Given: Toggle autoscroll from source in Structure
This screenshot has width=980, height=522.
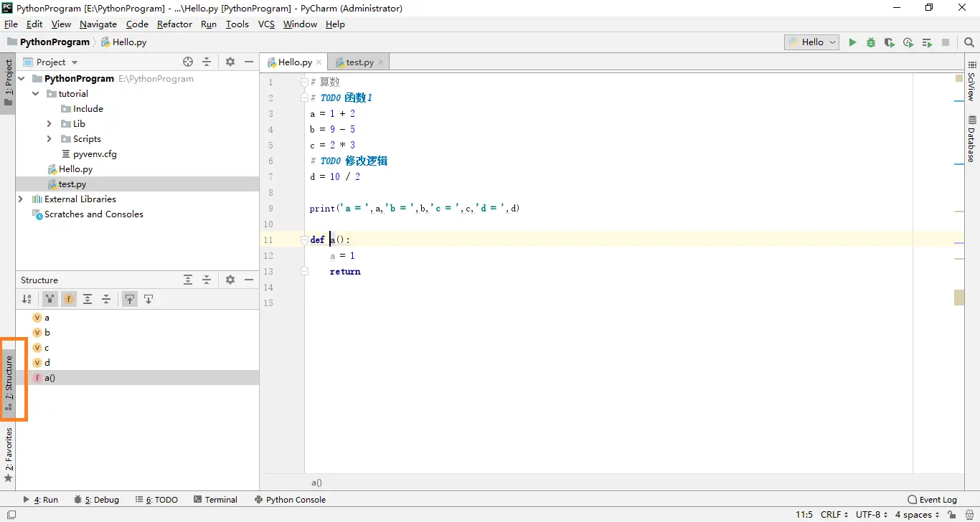Looking at the screenshot, I should (x=149, y=299).
